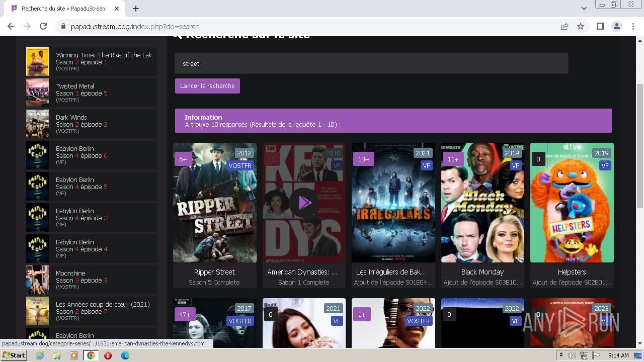Viewport: 644px width, 362px height.
Task: Click the Moonshine sidebar thumbnail
Action: (x=37, y=280)
